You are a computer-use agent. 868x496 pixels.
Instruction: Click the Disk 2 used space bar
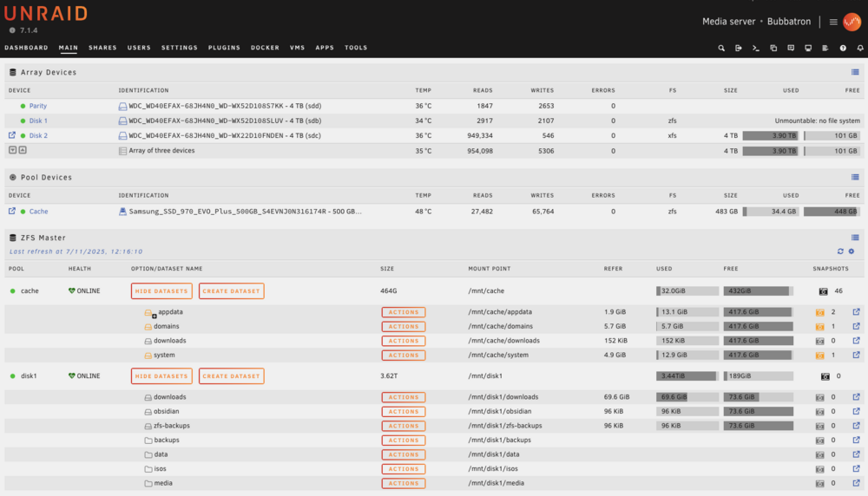click(771, 135)
